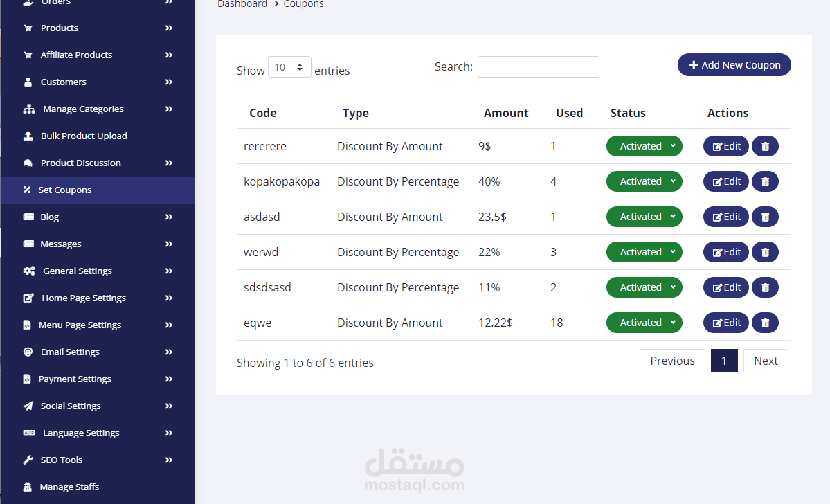Click the Email Settings at-sign icon
830x504 pixels.
click(x=28, y=352)
